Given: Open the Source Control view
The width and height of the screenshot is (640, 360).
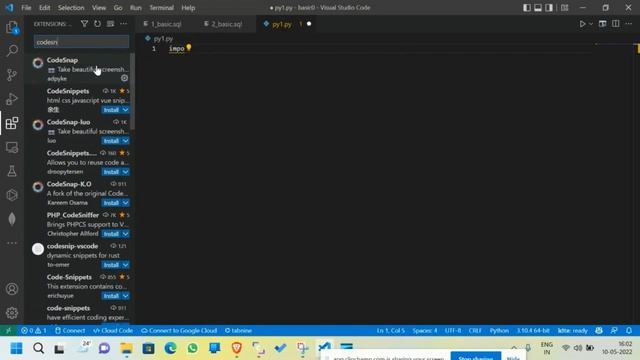Looking at the screenshot, I should coord(12,75).
